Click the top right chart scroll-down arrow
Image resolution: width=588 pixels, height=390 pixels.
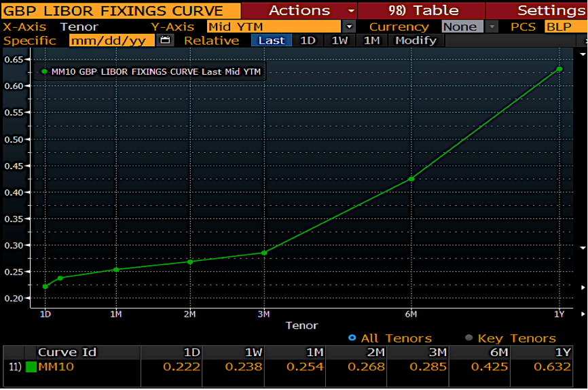(583, 54)
